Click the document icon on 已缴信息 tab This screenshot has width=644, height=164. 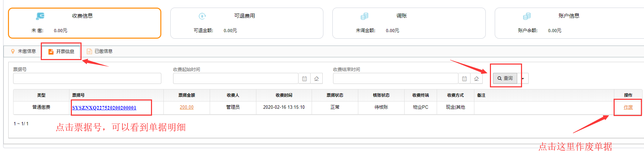point(89,51)
